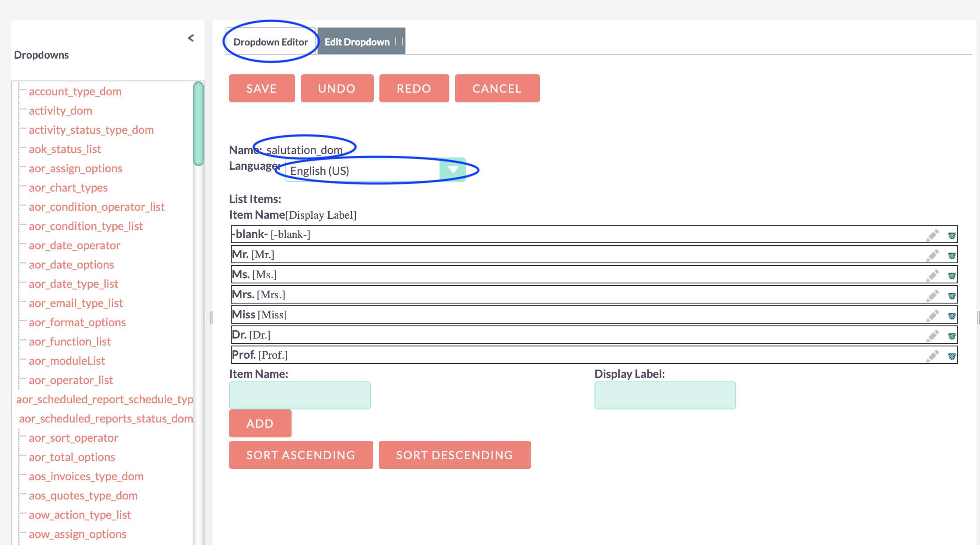Delete the Mrs. list item

coord(952,296)
